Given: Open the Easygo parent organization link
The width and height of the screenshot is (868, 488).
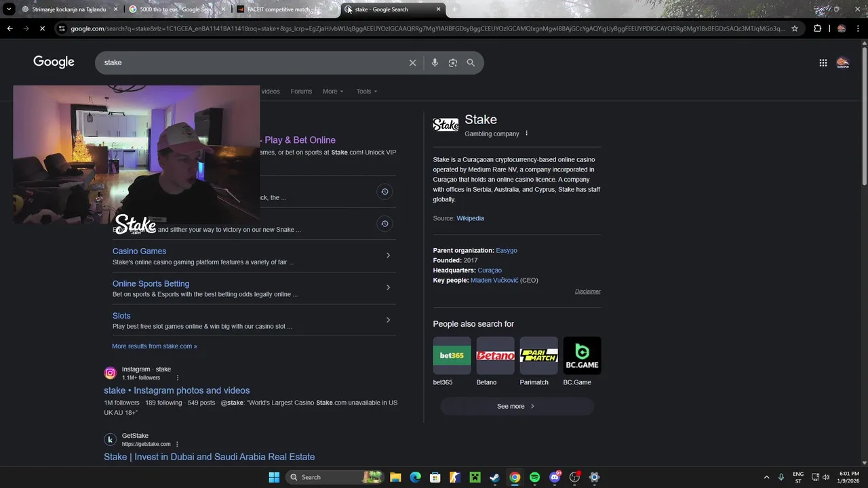Looking at the screenshot, I should coord(507,250).
